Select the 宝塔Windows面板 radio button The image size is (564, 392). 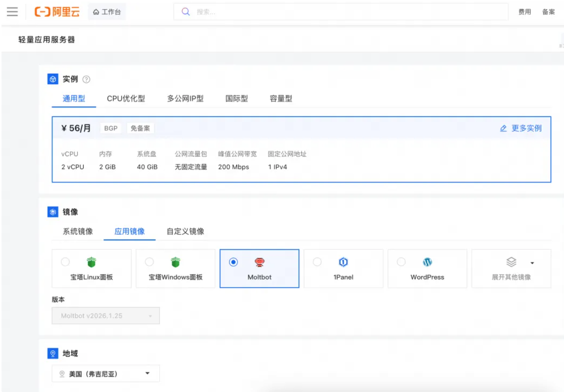[149, 262]
